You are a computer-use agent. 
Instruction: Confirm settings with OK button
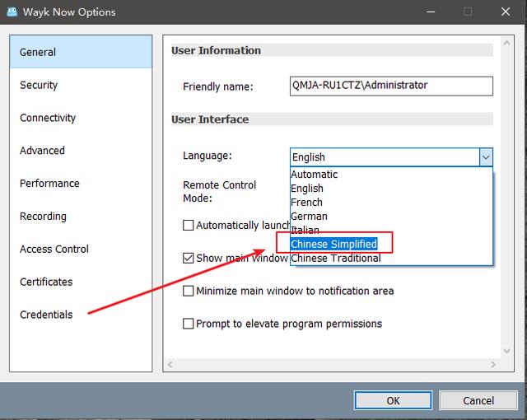coord(393,400)
